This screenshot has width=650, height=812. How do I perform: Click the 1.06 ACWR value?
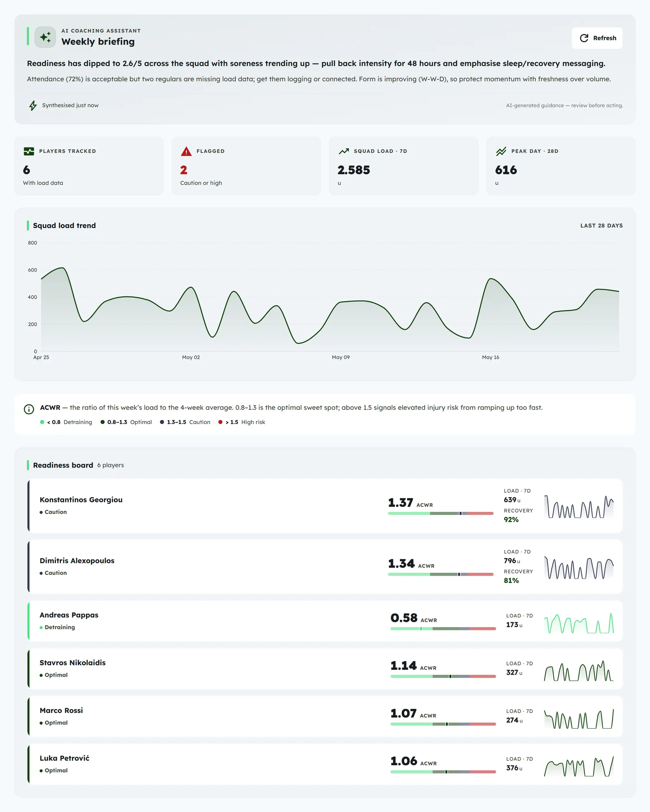[404, 761]
